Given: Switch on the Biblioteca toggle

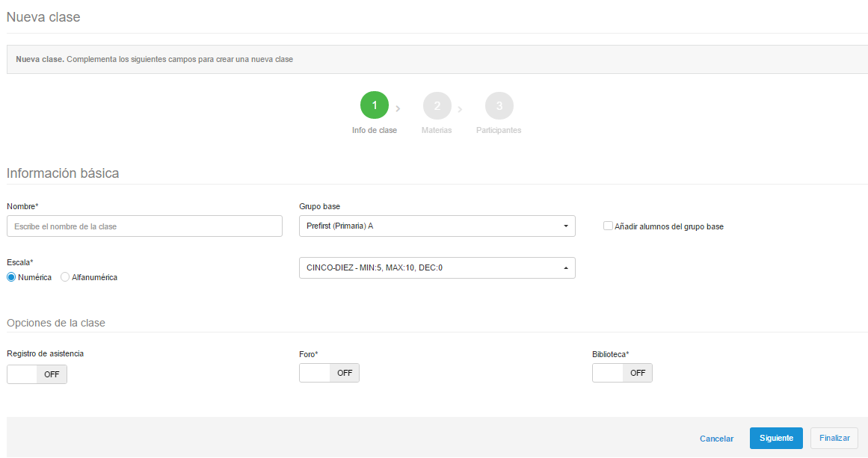Looking at the screenshot, I should [x=622, y=373].
